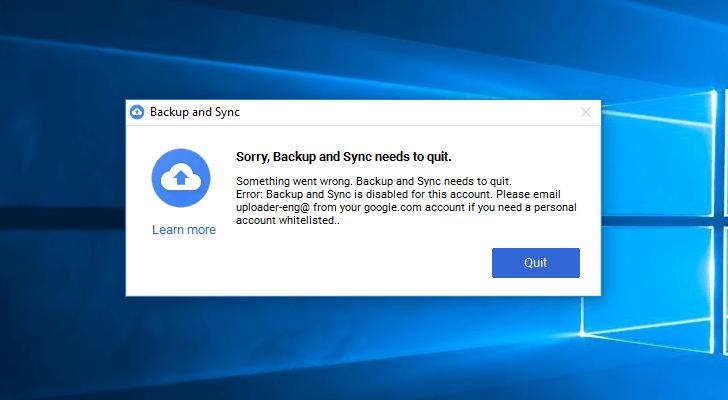This screenshot has height=400, width=728.
Task: Click the small Backup and Sync title bar icon
Action: (137, 112)
